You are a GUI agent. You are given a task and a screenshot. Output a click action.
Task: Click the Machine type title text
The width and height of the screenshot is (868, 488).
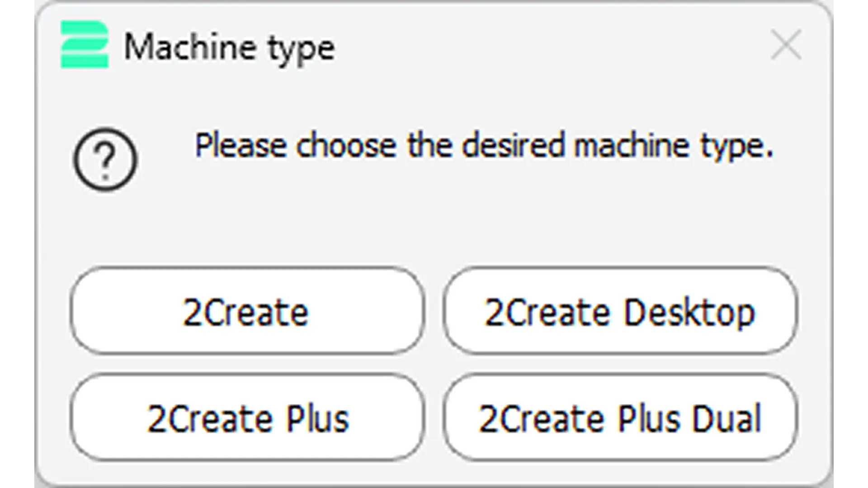[230, 48]
